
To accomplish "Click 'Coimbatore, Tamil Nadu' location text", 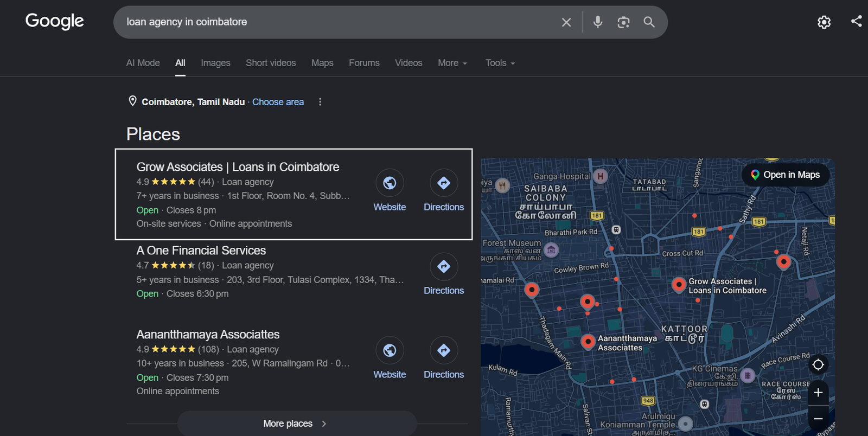I will point(193,102).
